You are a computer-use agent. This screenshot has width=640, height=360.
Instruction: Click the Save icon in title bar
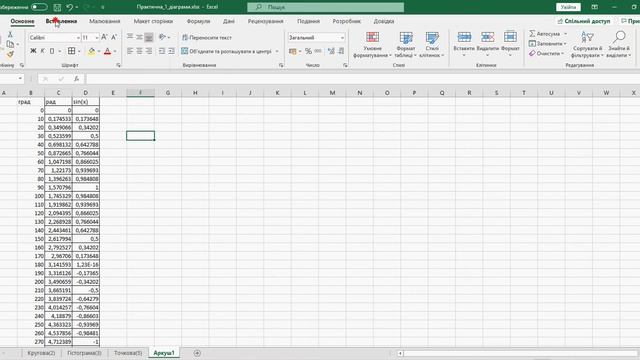(57, 7)
